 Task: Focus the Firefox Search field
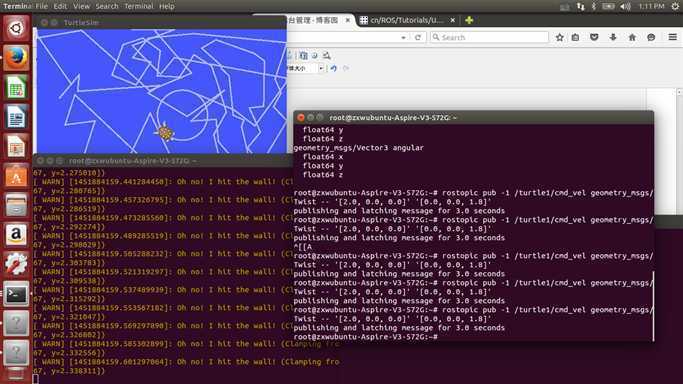click(489, 37)
